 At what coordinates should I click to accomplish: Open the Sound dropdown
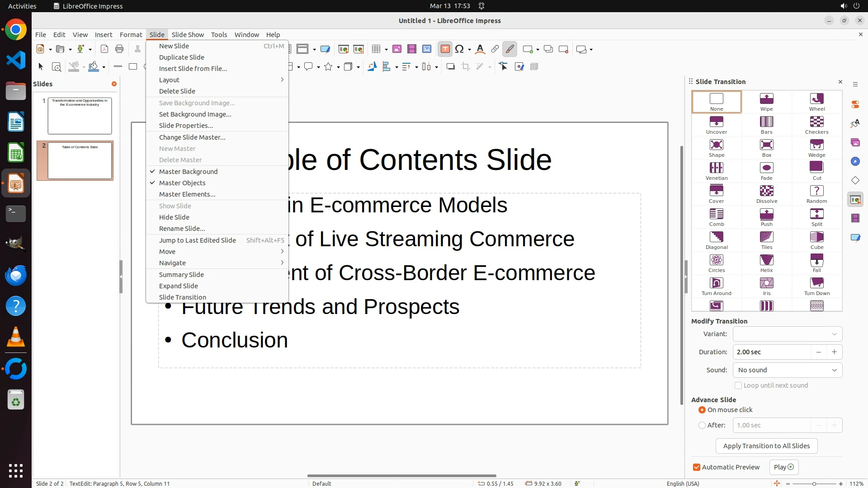tap(787, 370)
